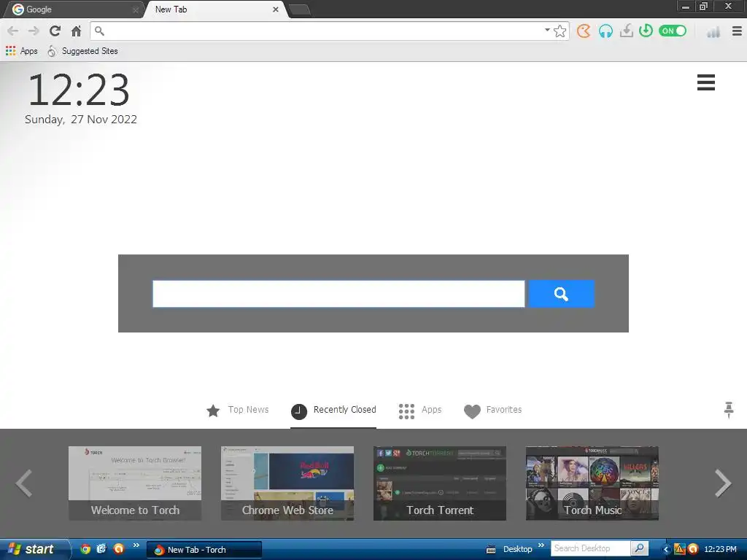Open the home page icon

[76, 31]
